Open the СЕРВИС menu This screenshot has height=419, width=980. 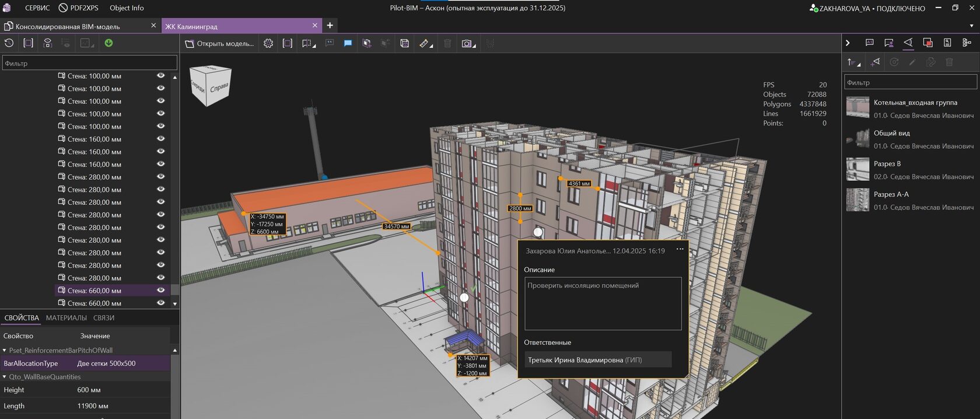pyautogui.click(x=37, y=8)
